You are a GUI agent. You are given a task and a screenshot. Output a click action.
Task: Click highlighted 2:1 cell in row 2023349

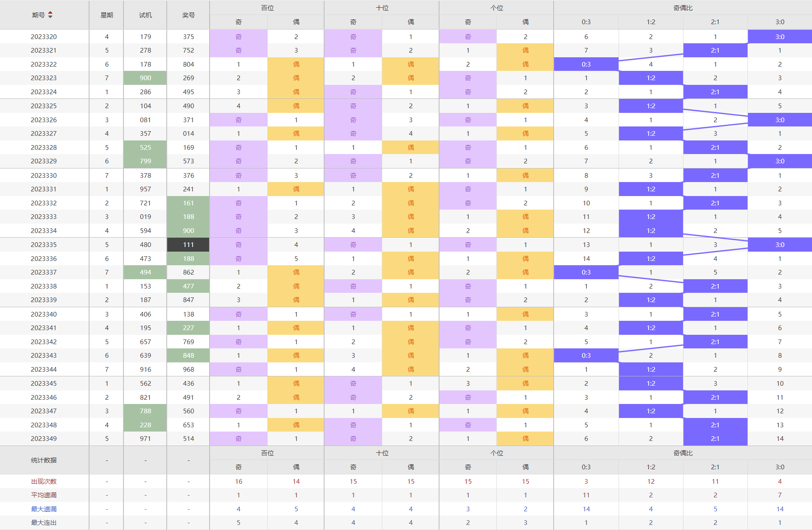click(x=715, y=439)
